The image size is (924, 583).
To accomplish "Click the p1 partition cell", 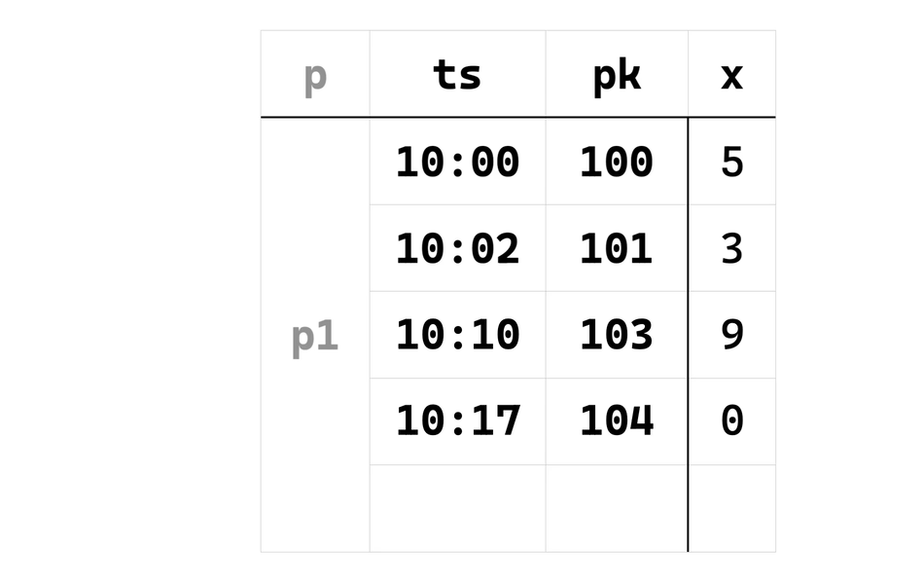I will (314, 336).
